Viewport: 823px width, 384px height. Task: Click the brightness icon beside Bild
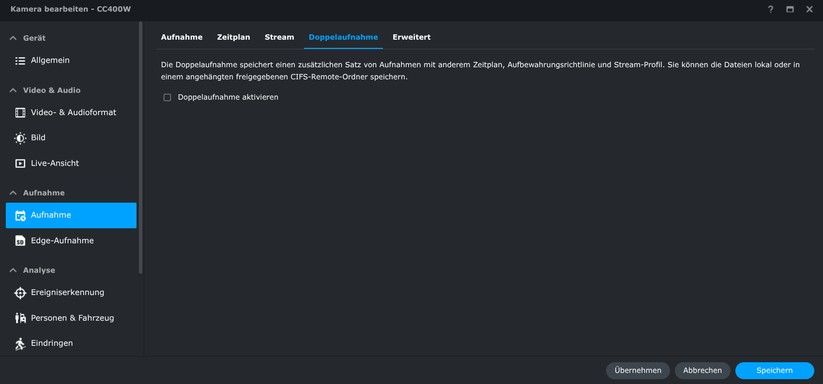click(x=20, y=138)
